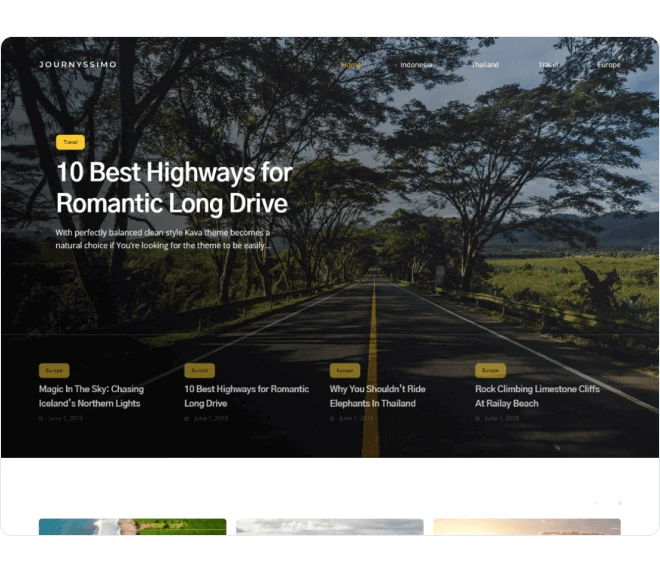Open the Travel menu item
Image resolution: width=660 pixels, height=572 pixels.
tap(548, 65)
